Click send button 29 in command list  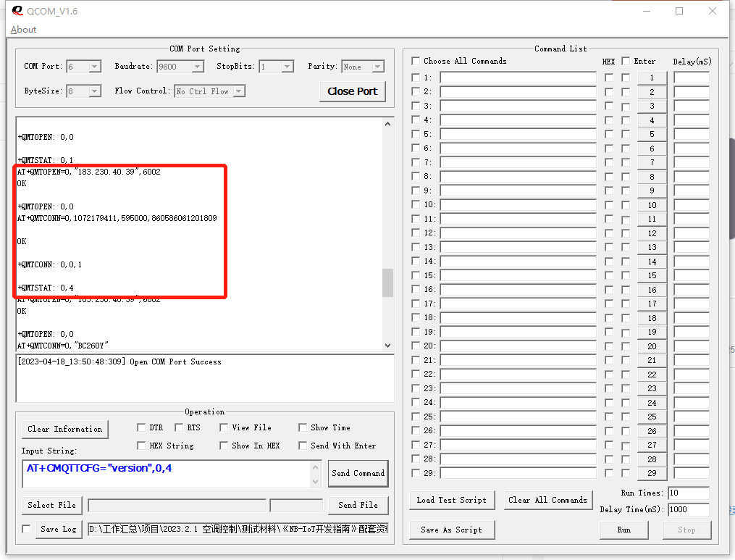652,473
